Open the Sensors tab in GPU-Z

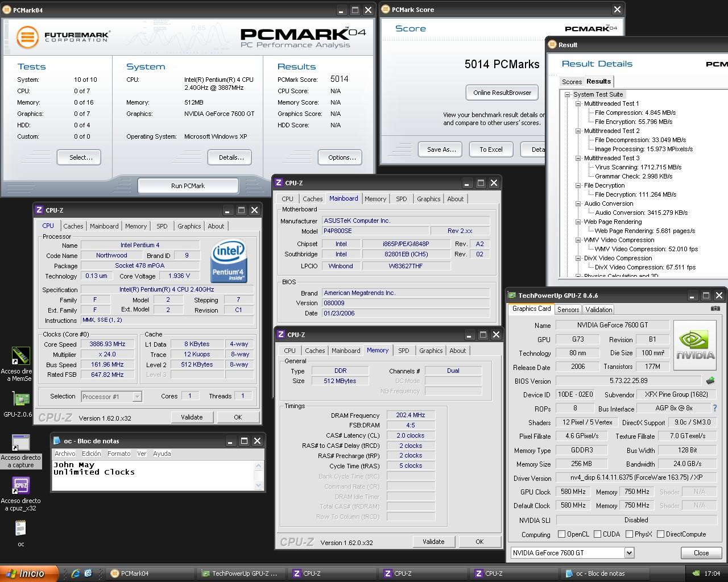tap(568, 310)
